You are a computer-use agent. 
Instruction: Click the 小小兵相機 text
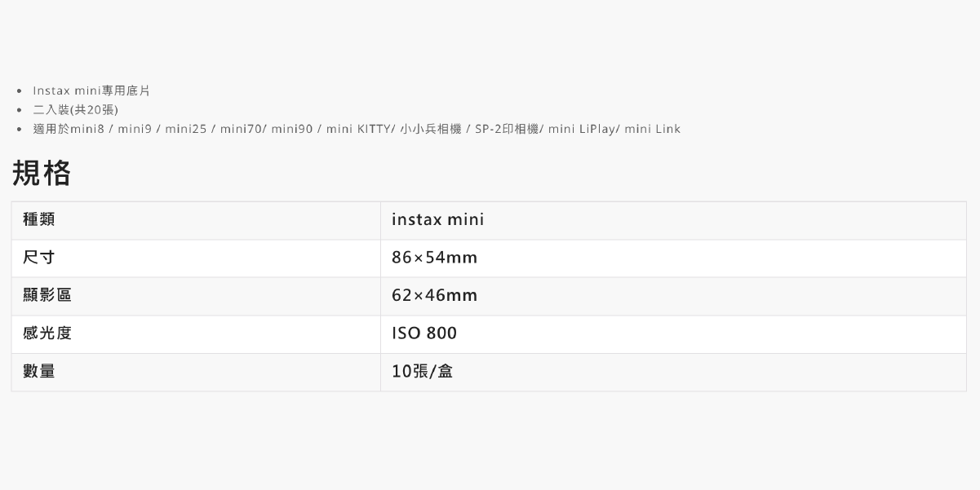430,129
